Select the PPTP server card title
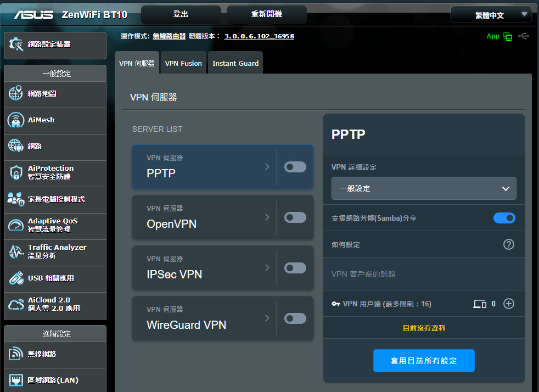Viewport: 539px width, 392px height. point(161,173)
